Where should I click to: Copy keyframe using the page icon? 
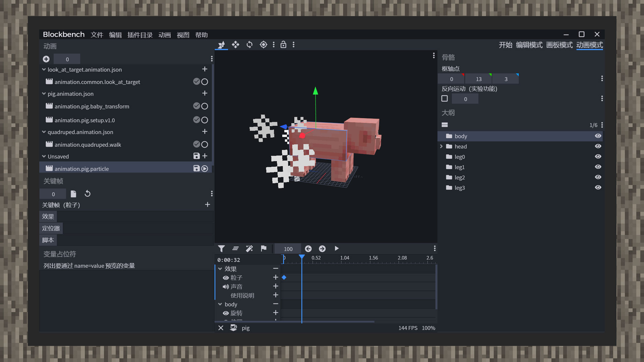coord(73,194)
